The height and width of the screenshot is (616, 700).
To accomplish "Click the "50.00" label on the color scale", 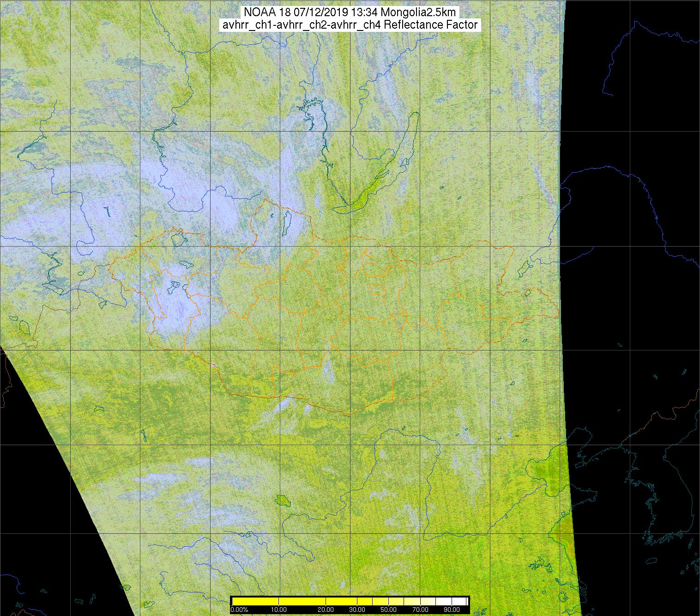I will [x=388, y=610].
